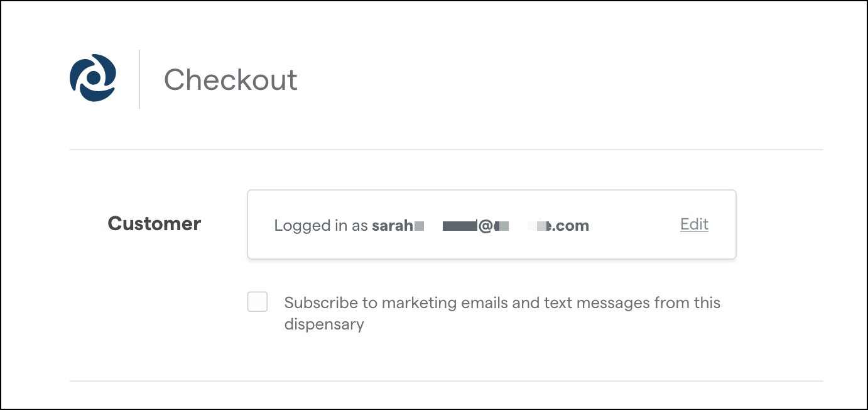Screen dimensions: 868x410
Task: Select the logged-in customer info box
Action: click(x=492, y=224)
